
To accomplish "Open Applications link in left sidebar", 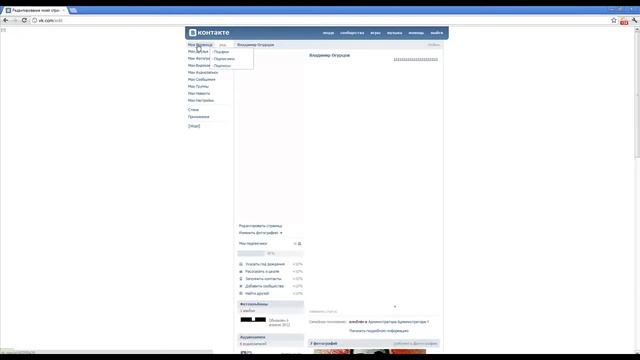I will coord(199,117).
